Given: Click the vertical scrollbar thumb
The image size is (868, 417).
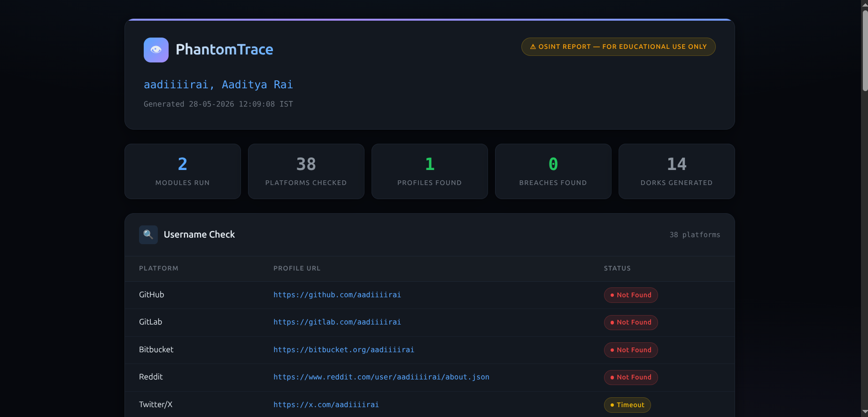Looking at the screenshot, I should pyautogui.click(x=865, y=50).
